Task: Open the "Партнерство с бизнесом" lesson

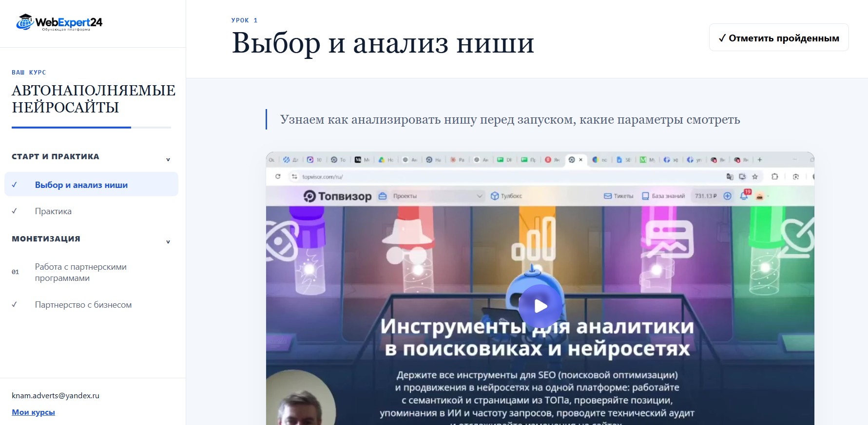Action: (83, 305)
